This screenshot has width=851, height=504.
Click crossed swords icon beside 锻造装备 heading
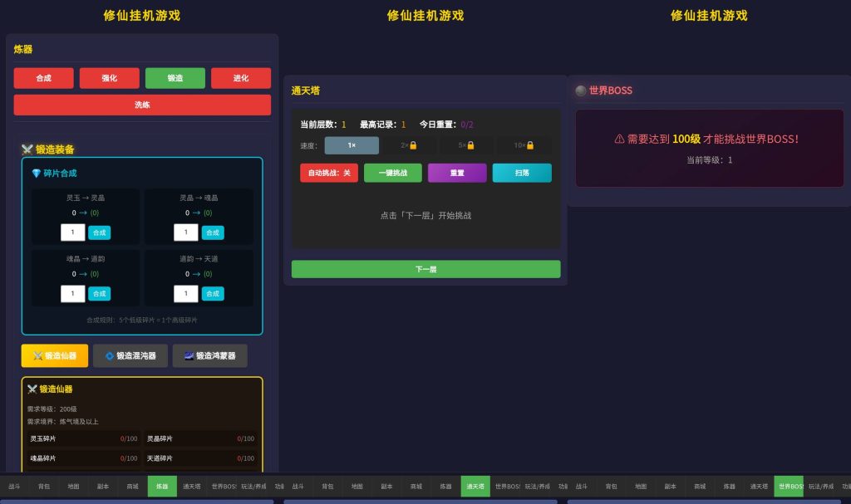click(27, 149)
